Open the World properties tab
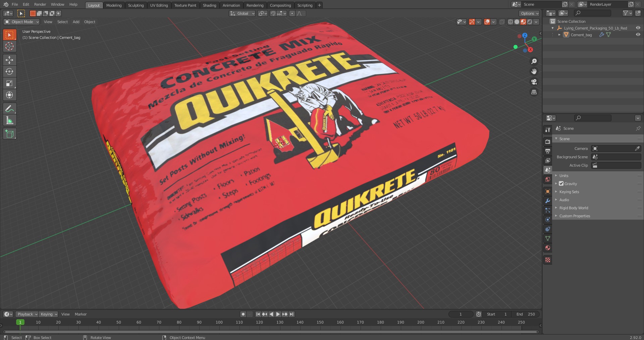This screenshot has height=340, width=644. (x=548, y=179)
